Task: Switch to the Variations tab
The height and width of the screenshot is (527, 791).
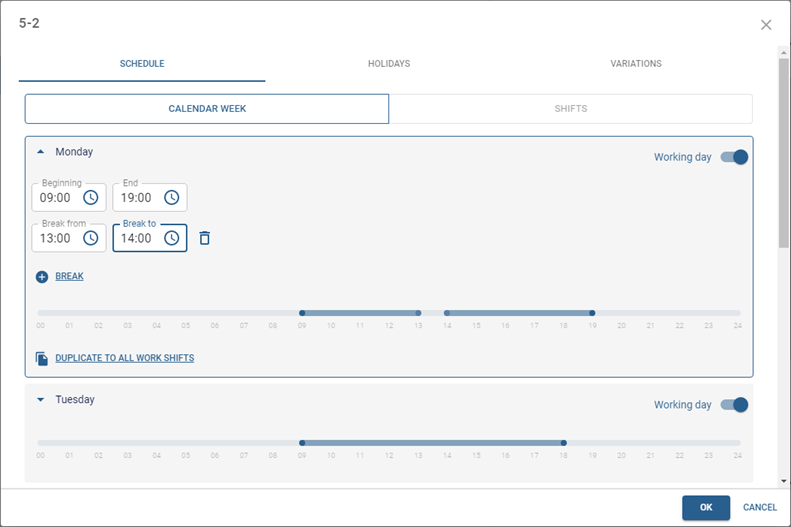Action: click(636, 64)
